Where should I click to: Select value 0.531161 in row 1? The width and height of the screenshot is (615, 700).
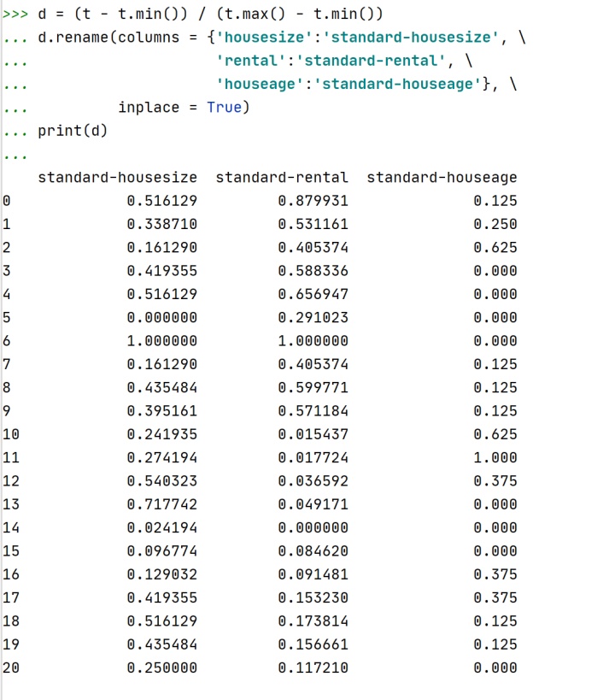click(x=313, y=224)
